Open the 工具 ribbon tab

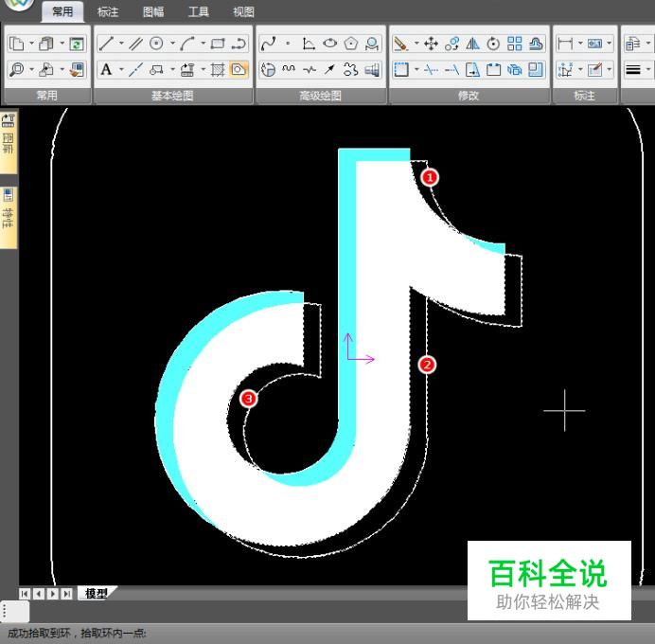(x=198, y=12)
